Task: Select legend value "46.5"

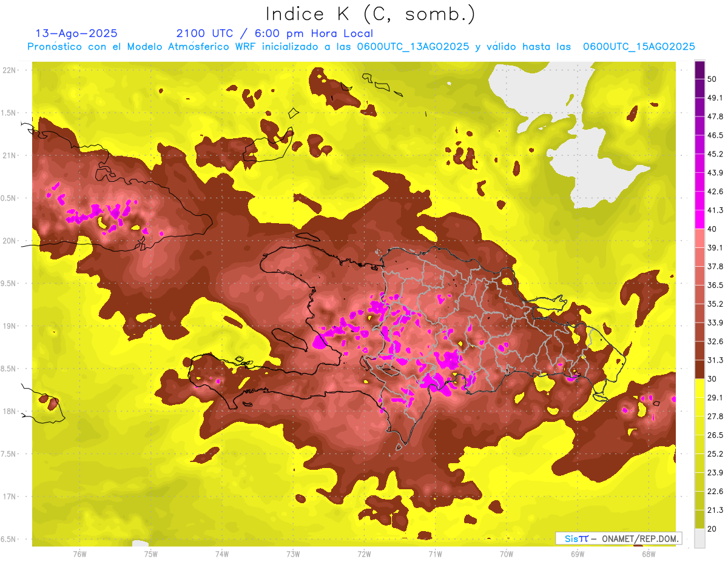Action: [x=715, y=135]
